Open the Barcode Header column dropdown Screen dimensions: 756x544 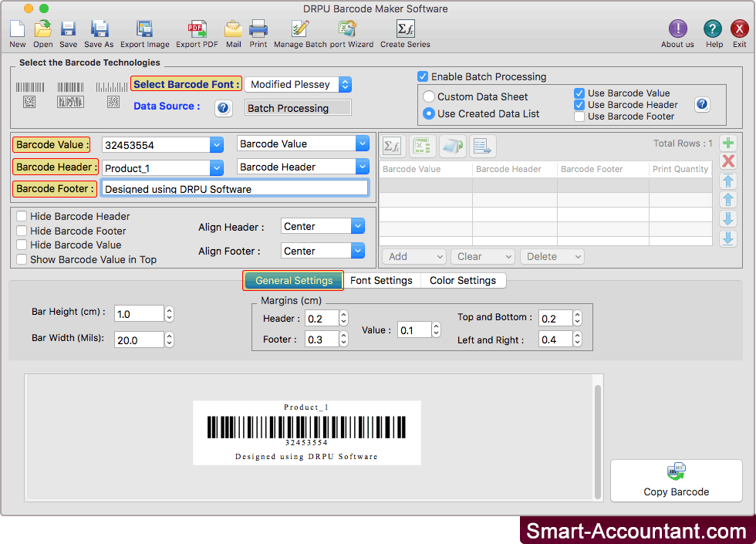(362, 167)
